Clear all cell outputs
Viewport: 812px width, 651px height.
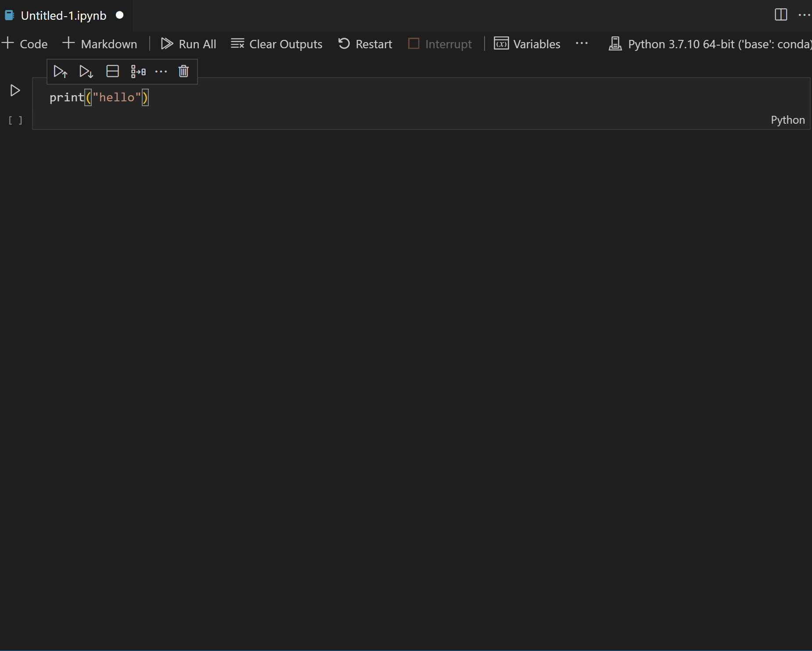pos(276,44)
